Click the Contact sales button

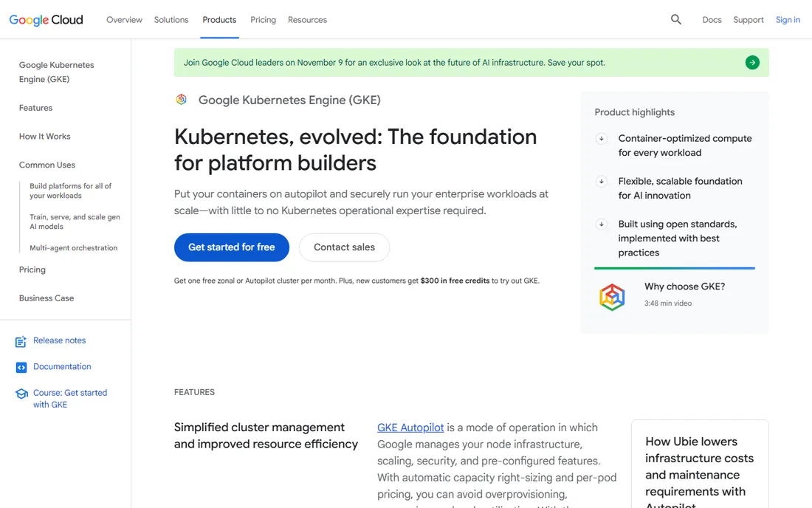(x=344, y=247)
